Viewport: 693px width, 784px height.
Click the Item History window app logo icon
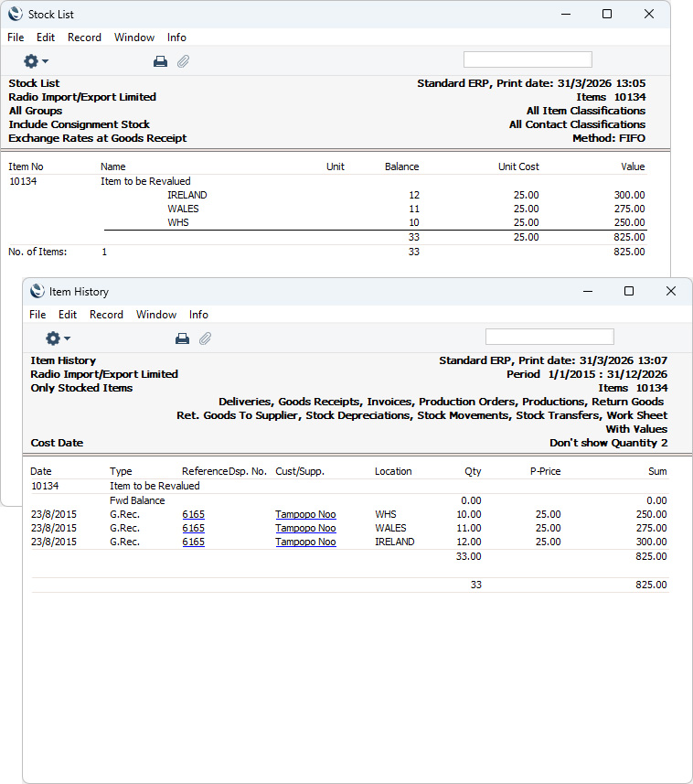[37, 291]
